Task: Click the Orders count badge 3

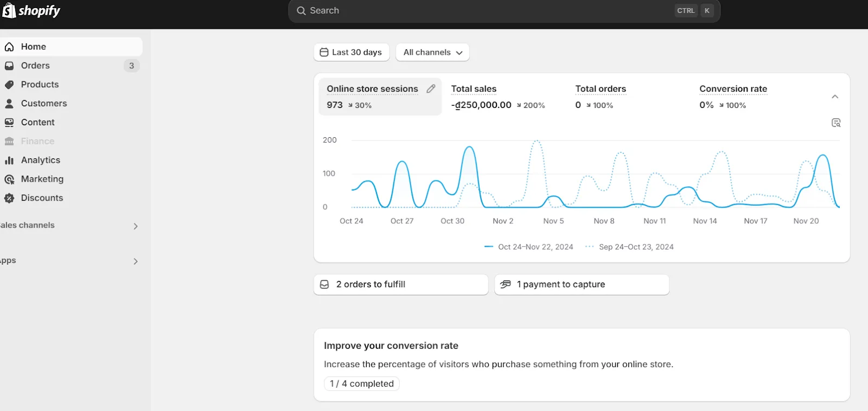Action: 131,66
